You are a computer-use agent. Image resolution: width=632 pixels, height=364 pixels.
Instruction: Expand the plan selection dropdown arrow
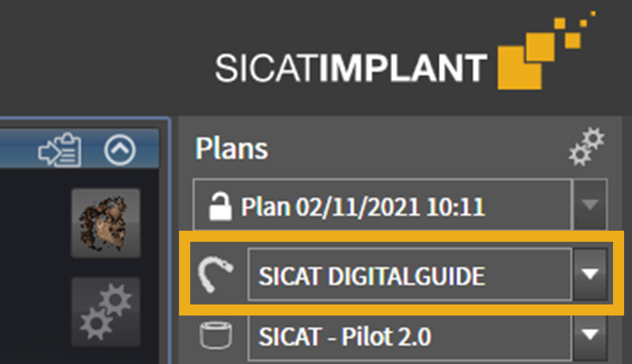tap(590, 206)
